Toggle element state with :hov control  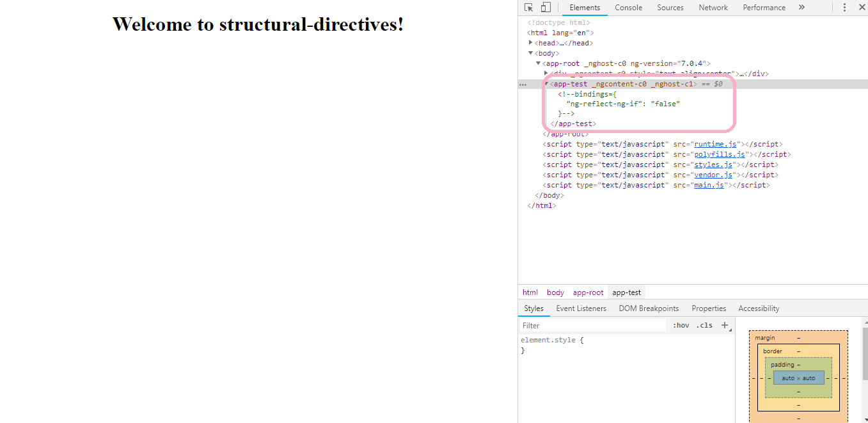[x=681, y=325]
